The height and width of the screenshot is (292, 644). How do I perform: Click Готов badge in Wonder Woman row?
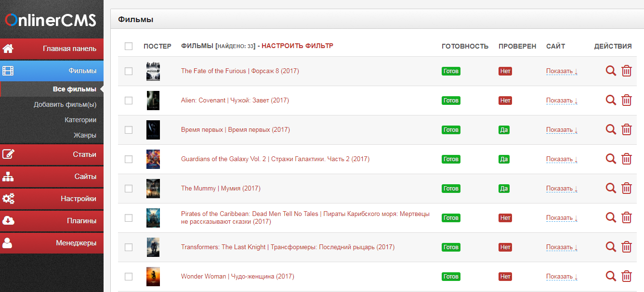pyautogui.click(x=451, y=277)
